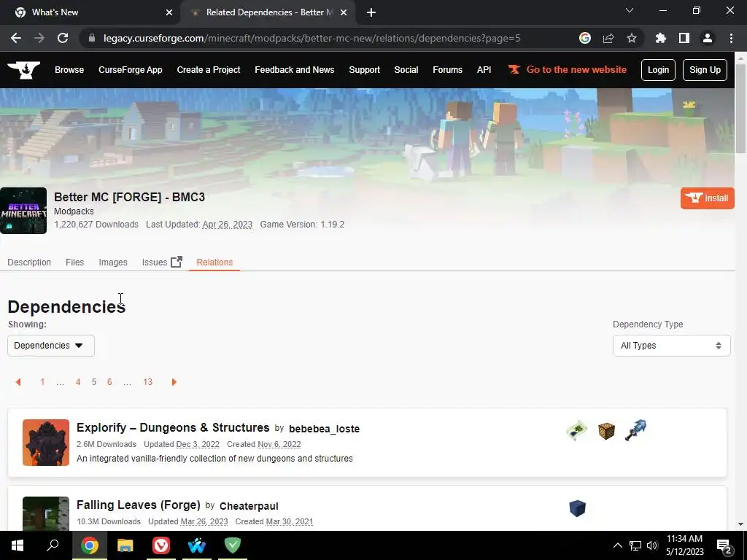The image size is (747, 560).
Task: Open the Showing Dependencies dropdown
Action: pyautogui.click(x=51, y=346)
